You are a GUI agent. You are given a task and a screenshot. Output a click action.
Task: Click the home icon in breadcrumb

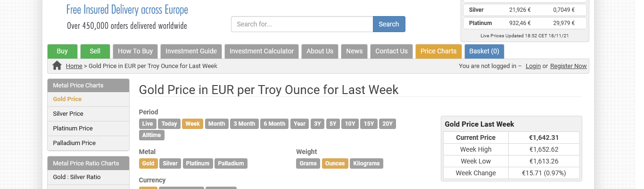[57, 66]
